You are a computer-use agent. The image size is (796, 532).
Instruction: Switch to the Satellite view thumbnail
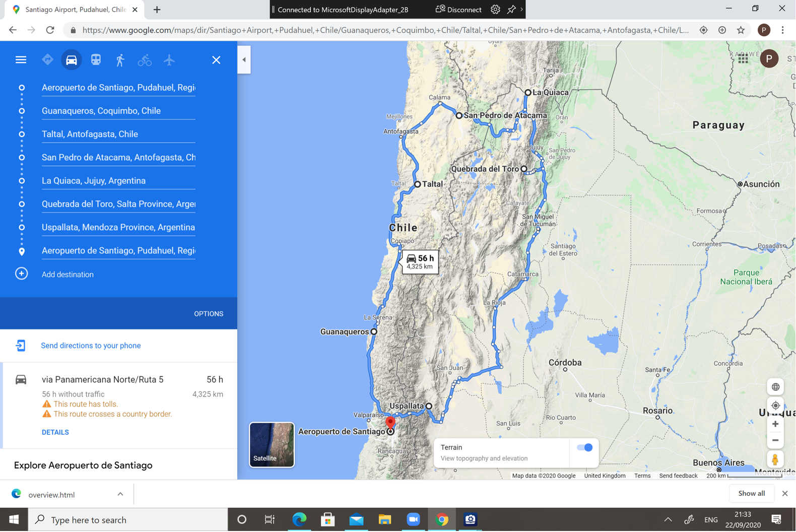point(272,445)
